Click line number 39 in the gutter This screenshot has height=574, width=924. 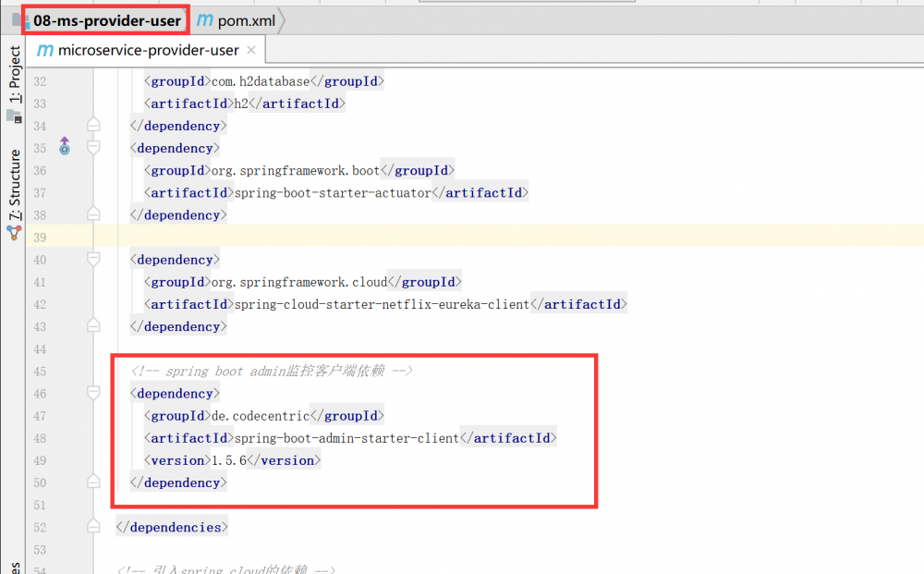(39, 237)
